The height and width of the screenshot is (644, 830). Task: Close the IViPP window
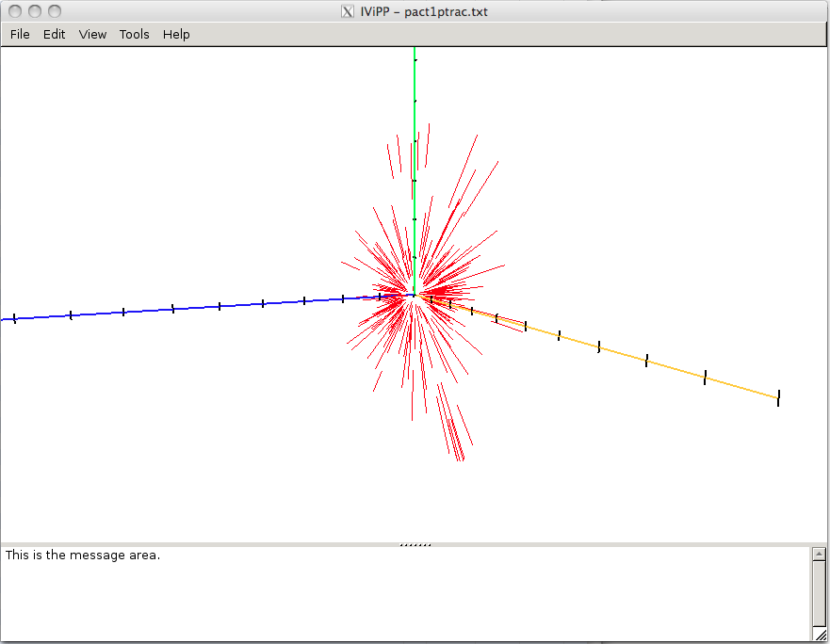coord(13,11)
